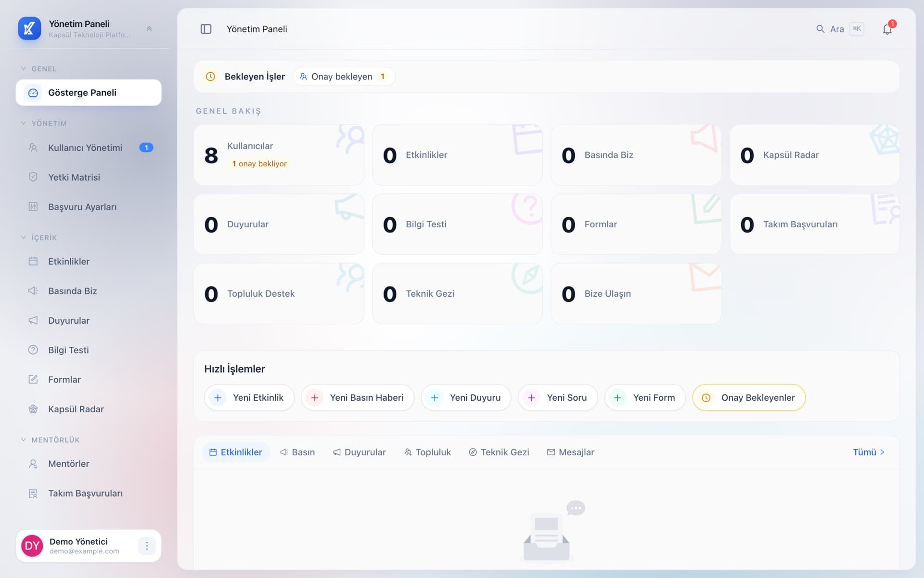Click the Başvuru Ayarları sidebar icon
Screen dimensions: 924x578
33,207
